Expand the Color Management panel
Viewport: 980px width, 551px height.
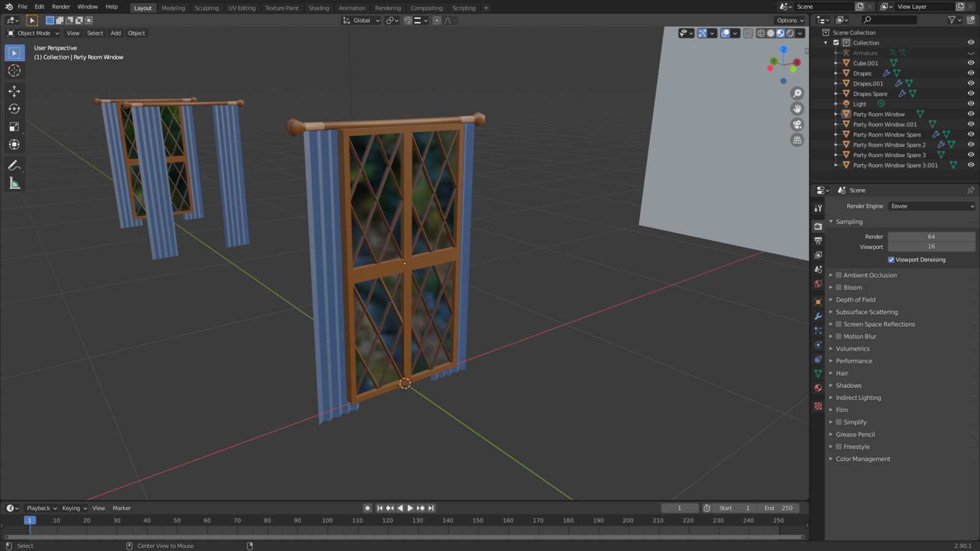(862, 459)
